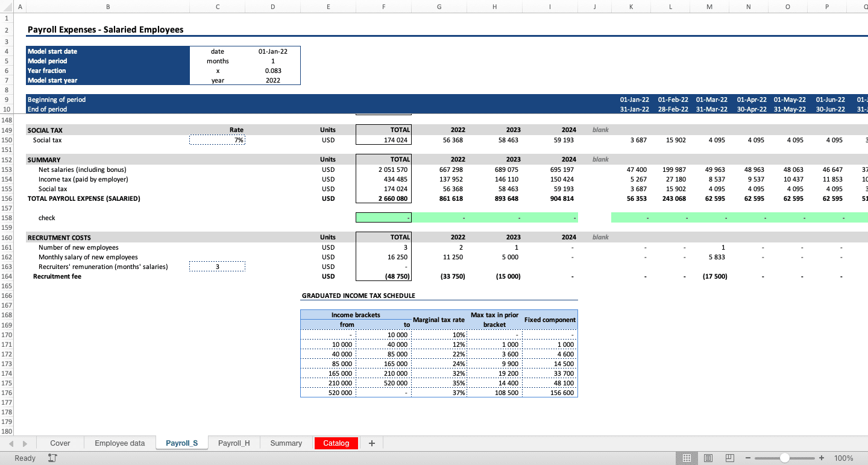Click the RECRUTMENT COSTS section header
The image size is (868, 465).
click(59, 238)
